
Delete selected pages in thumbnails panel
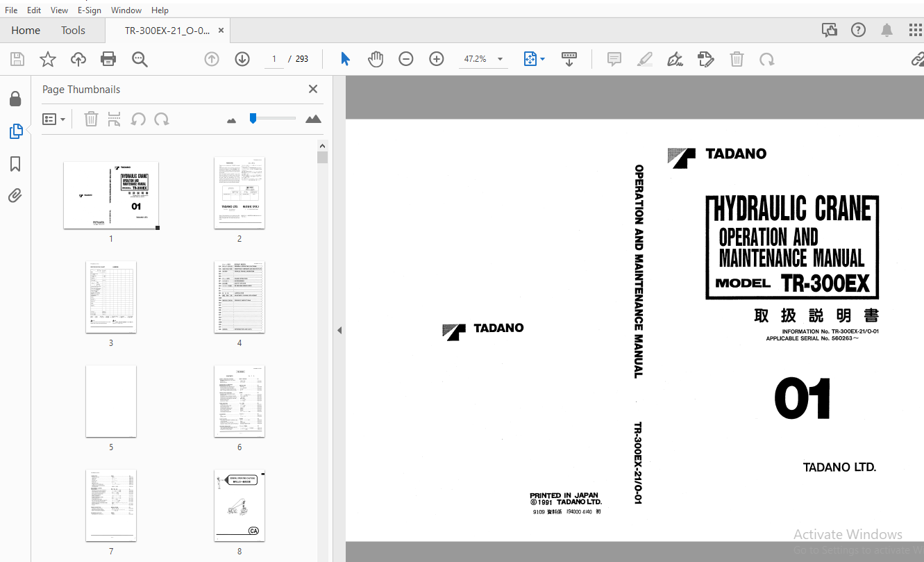click(91, 119)
